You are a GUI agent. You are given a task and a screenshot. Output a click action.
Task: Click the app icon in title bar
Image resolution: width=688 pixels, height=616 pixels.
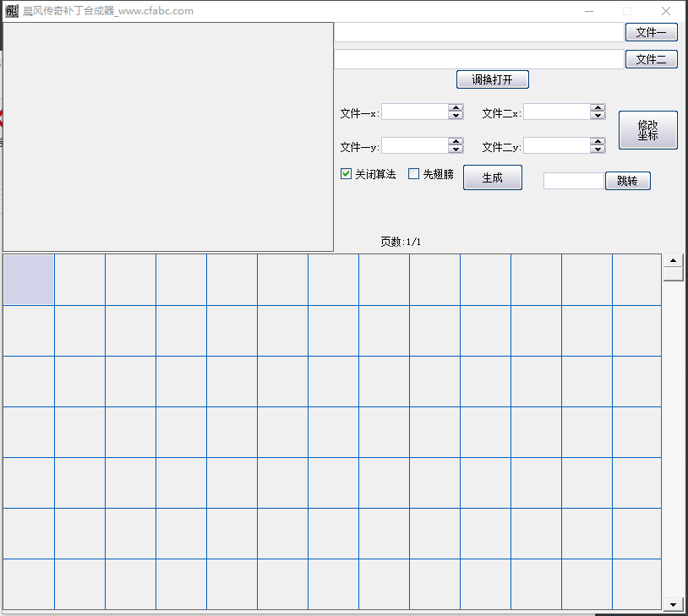[x=12, y=11]
